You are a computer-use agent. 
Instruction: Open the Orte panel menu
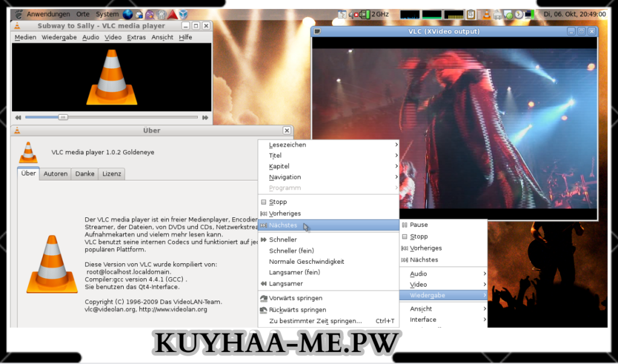(83, 14)
